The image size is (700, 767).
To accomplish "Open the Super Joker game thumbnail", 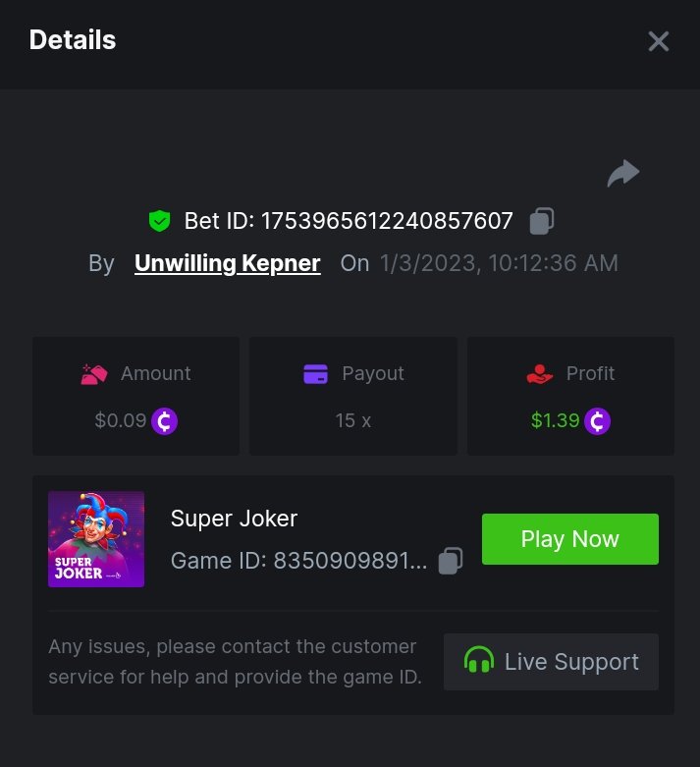I will (96, 539).
